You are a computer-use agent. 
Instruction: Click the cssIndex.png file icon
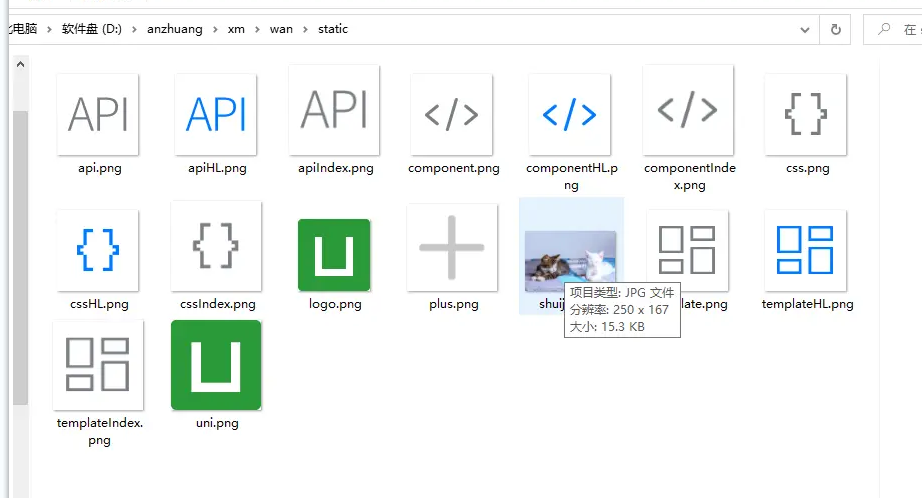click(216, 246)
